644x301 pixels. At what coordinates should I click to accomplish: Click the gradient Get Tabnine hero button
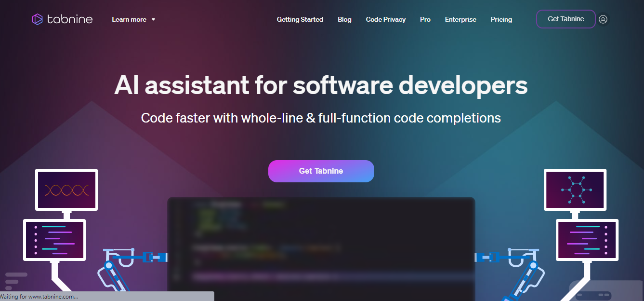pos(321,171)
